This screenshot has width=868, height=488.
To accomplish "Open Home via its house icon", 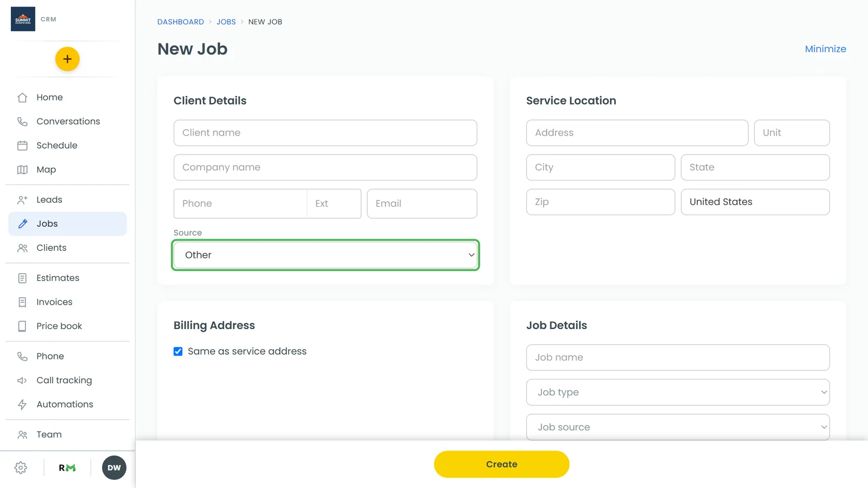I will coord(22,98).
